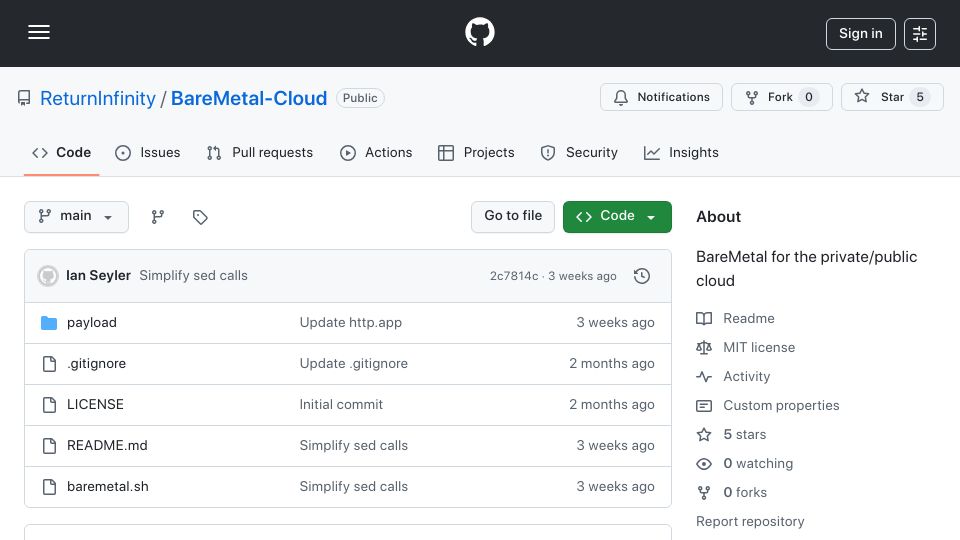Image resolution: width=960 pixels, height=540 pixels.
Task: Fork this repository
Action: (782, 97)
